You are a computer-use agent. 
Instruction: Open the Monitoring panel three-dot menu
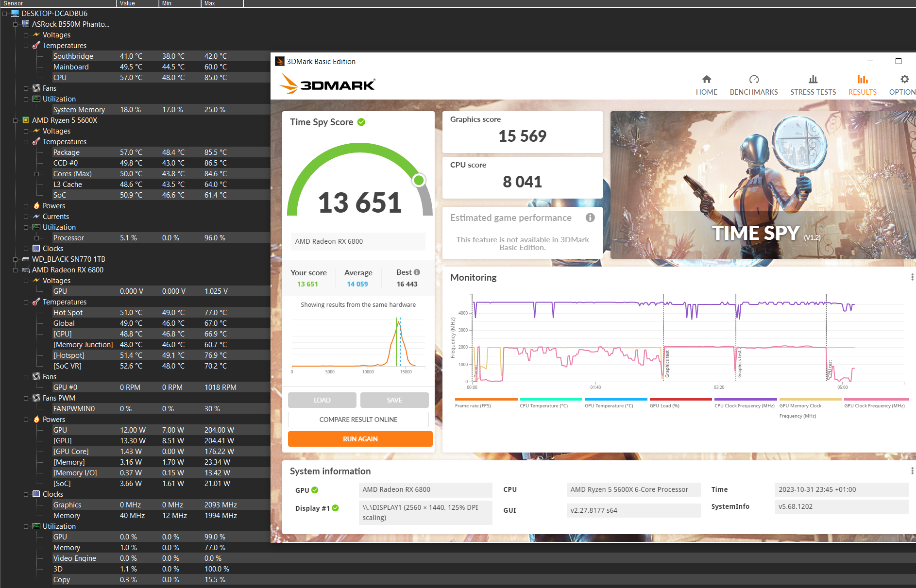(912, 277)
